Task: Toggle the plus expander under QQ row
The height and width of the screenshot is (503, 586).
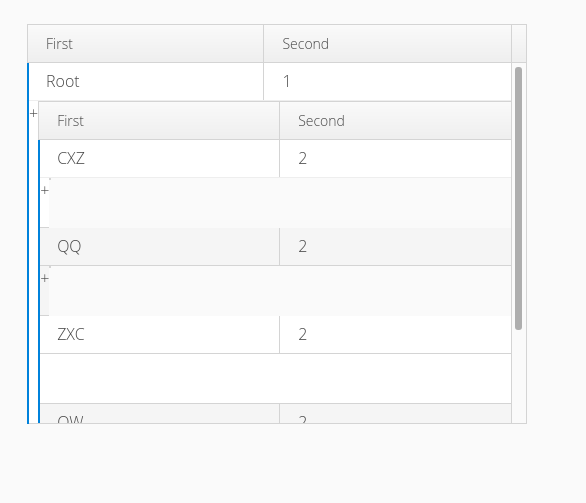Action: coord(45,278)
